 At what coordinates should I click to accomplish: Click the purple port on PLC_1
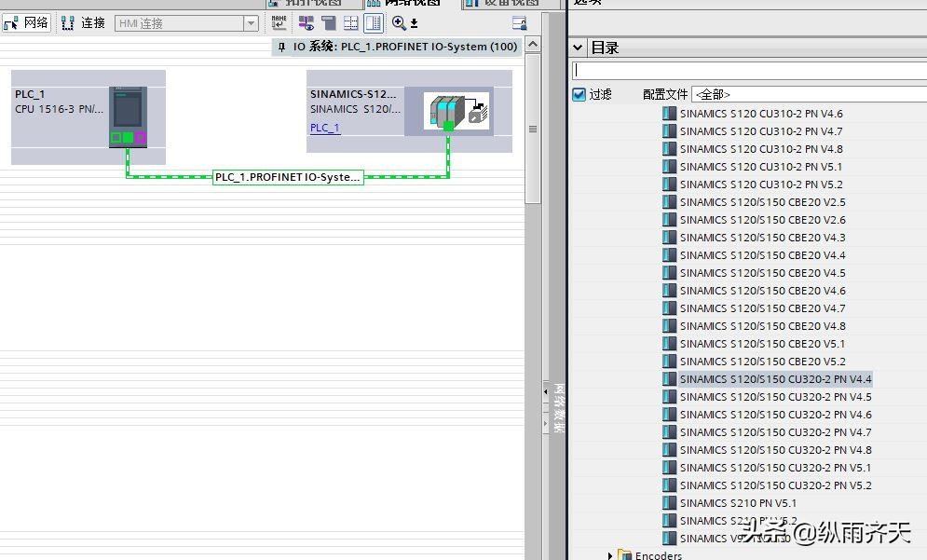(140, 138)
